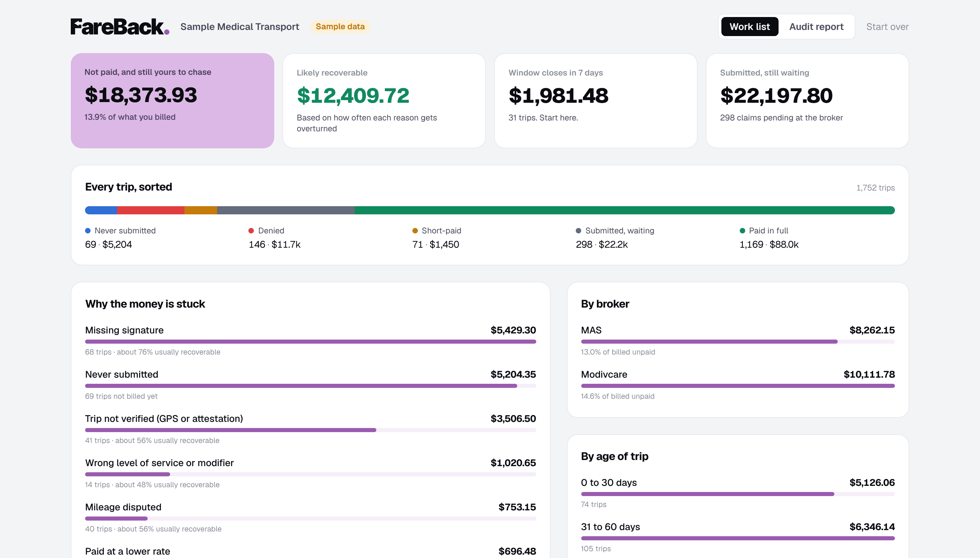980x558 pixels.
Task: Click the green Paid in full bar segment
Action: point(625,210)
